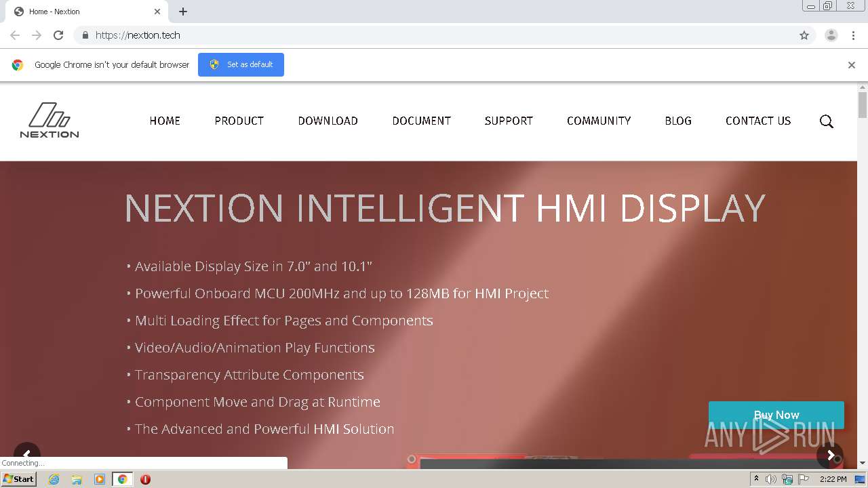This screenshot has width=868, height=488.
Task: Open the volume control in system tray
Action: point(771,479)
